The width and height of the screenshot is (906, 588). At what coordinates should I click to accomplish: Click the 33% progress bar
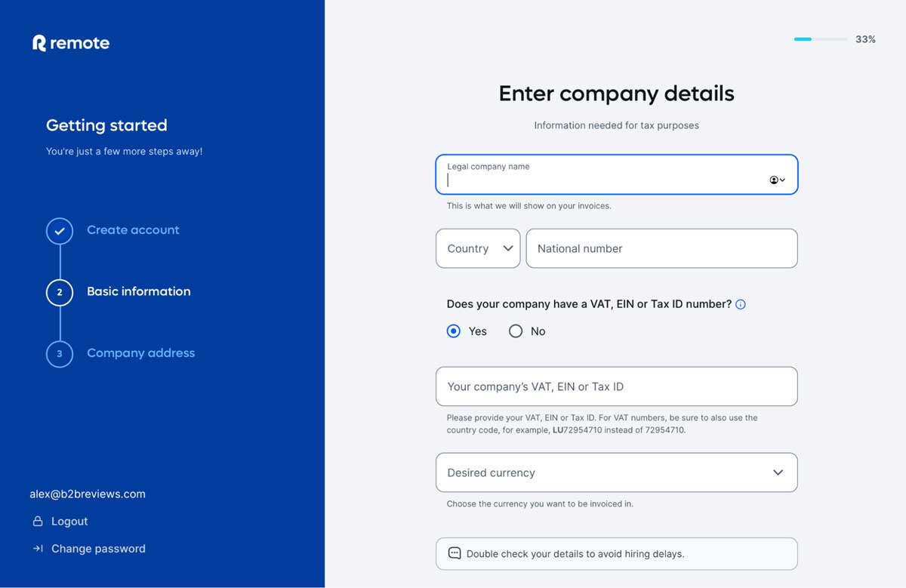coord(821,38)
